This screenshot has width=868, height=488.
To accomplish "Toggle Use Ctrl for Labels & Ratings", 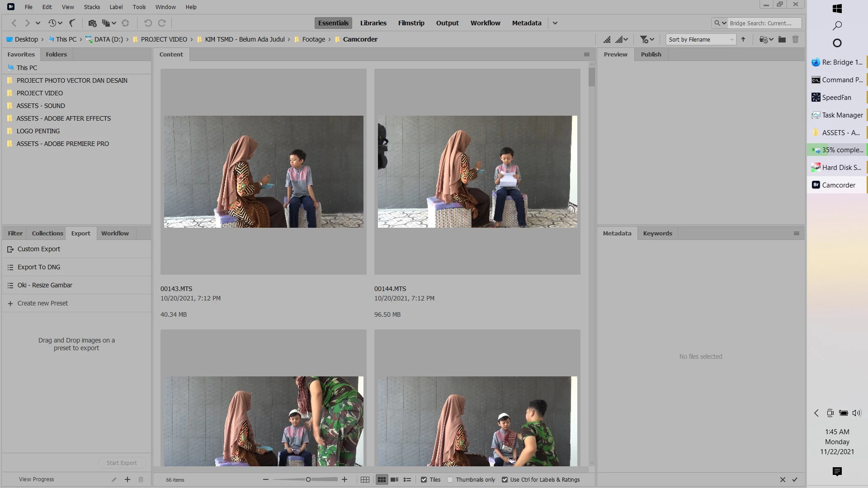I will tap(505, 479).
